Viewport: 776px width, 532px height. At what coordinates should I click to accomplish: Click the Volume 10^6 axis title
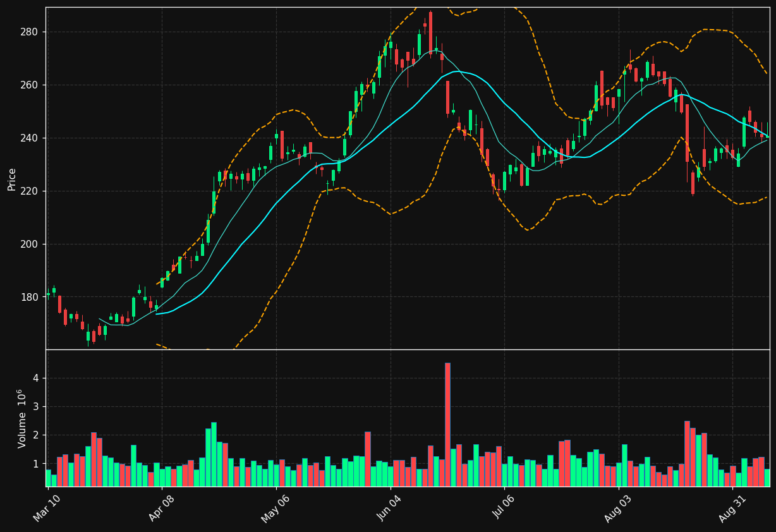(x=21, y=418)
